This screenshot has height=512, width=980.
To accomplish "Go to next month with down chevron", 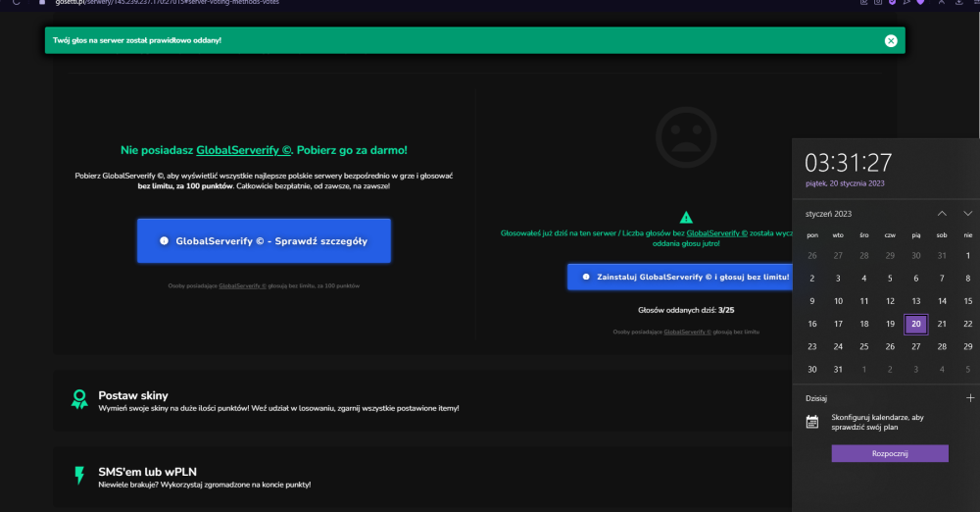I will [967, 214].
